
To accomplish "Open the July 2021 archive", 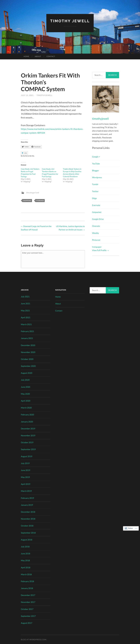I will (25, 297).
